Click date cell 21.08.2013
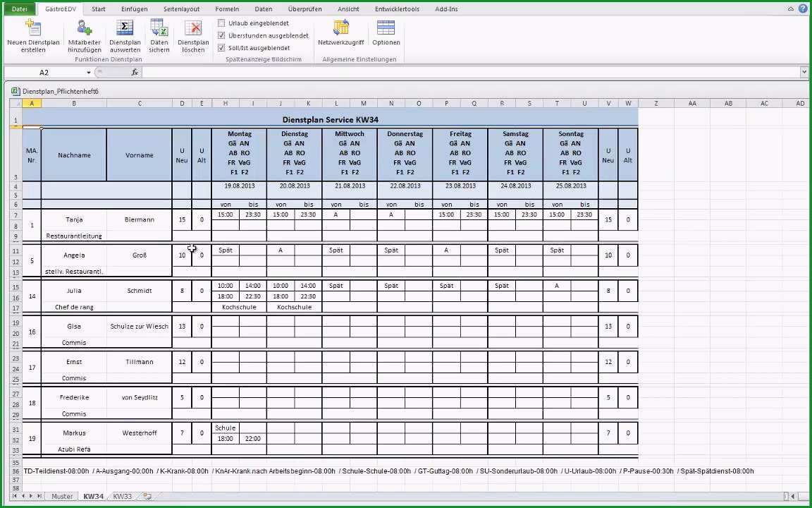The width and height of the screenshot is (812, 508). pos(350,186)
